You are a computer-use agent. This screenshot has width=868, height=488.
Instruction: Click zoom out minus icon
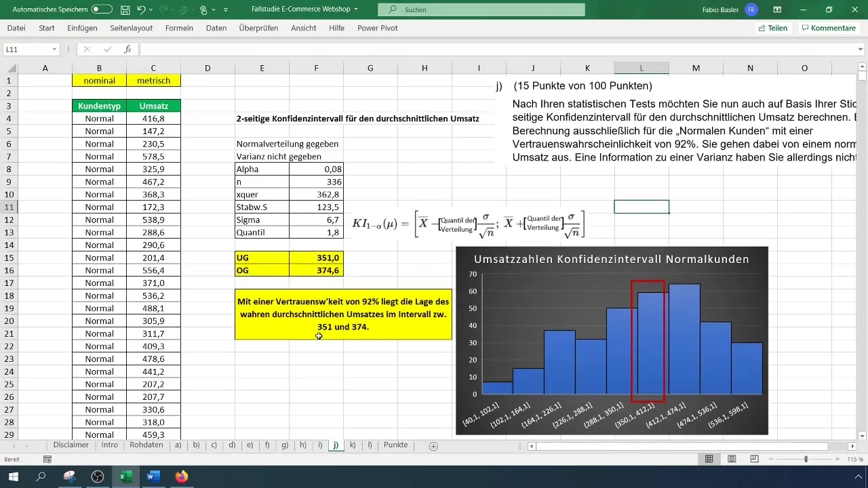click(x=772, y=459)
